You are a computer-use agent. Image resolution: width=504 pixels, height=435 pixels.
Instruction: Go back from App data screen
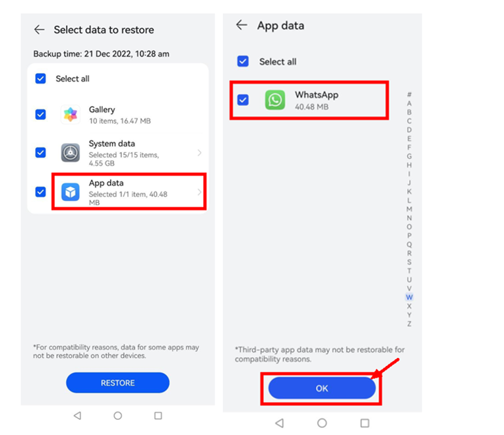(241, 25)
